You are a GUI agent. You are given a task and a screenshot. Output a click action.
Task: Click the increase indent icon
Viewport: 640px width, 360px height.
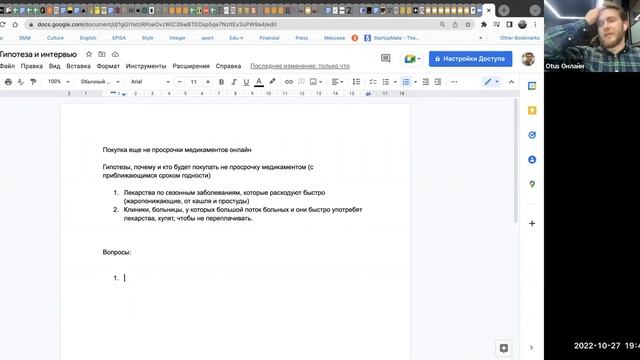(x=438, y=82)
